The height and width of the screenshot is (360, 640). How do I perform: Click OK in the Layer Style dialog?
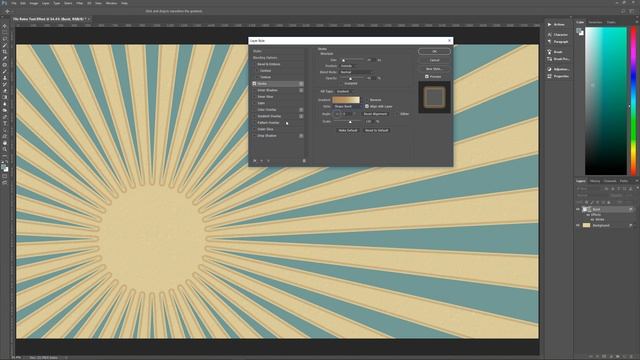click(434, 51)
